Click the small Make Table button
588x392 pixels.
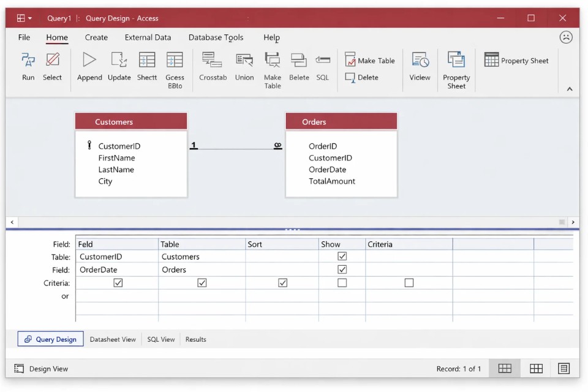(370, 61)
